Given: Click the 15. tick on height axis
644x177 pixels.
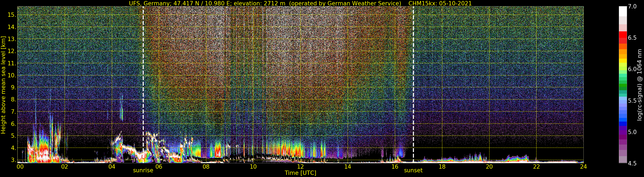Looking at the screenshot, I should (x=12, y=15).
